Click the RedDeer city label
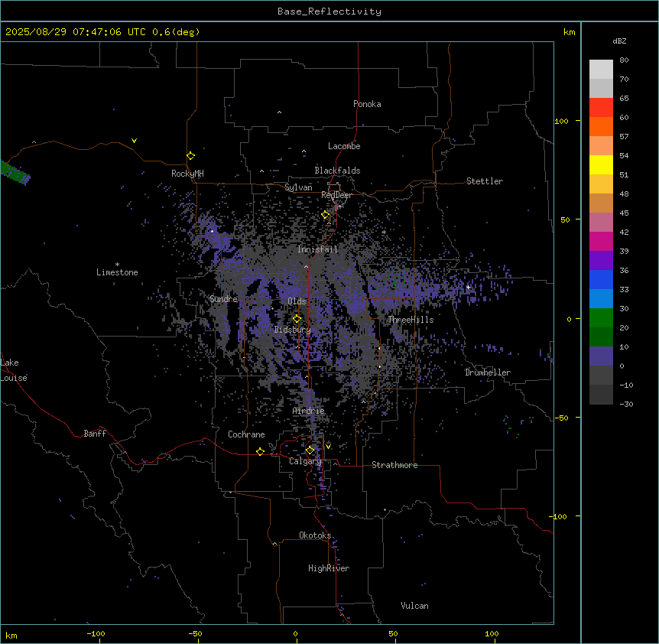The image size is (659, 644). click(x=336, y=195)
